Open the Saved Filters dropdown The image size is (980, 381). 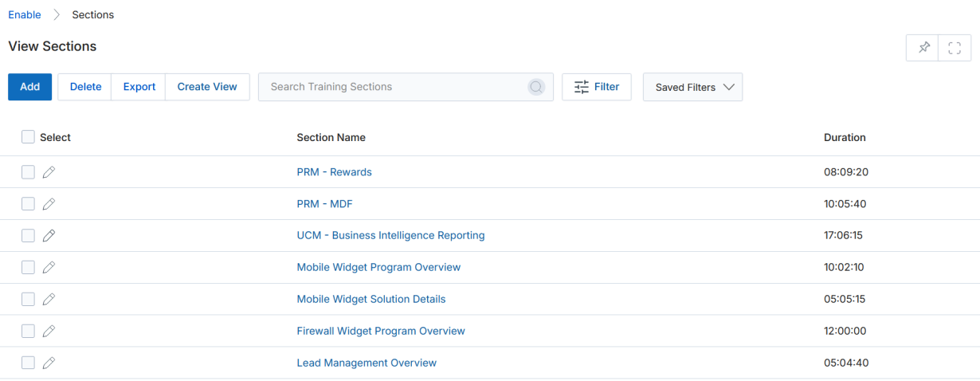pyautogui.click(x=692, y=88)
